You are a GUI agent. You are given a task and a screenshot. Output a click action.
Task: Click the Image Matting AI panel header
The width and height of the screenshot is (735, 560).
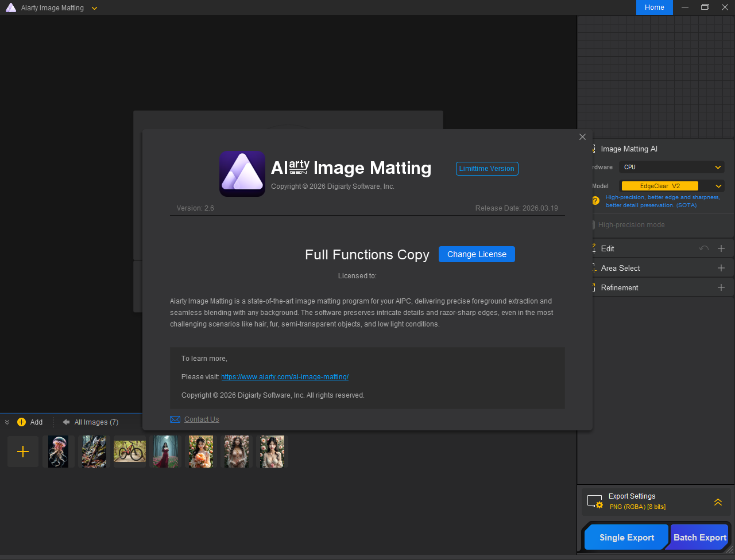pos(629,149)
